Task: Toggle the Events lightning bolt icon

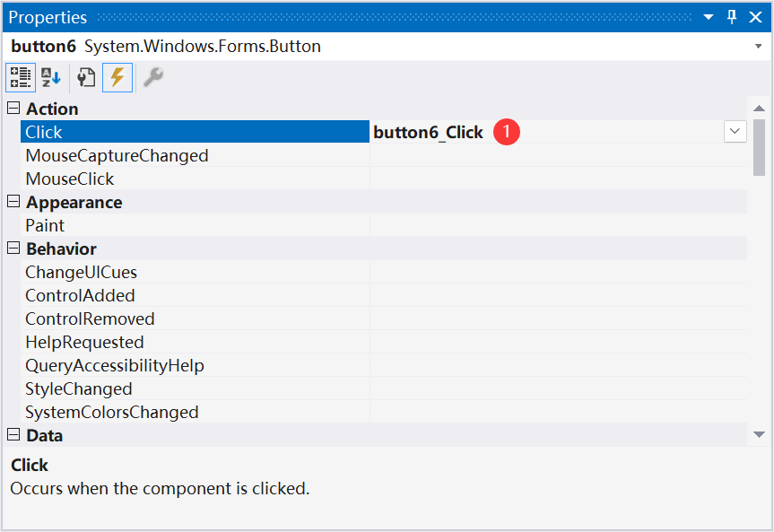Action: (x=117, y=77)
